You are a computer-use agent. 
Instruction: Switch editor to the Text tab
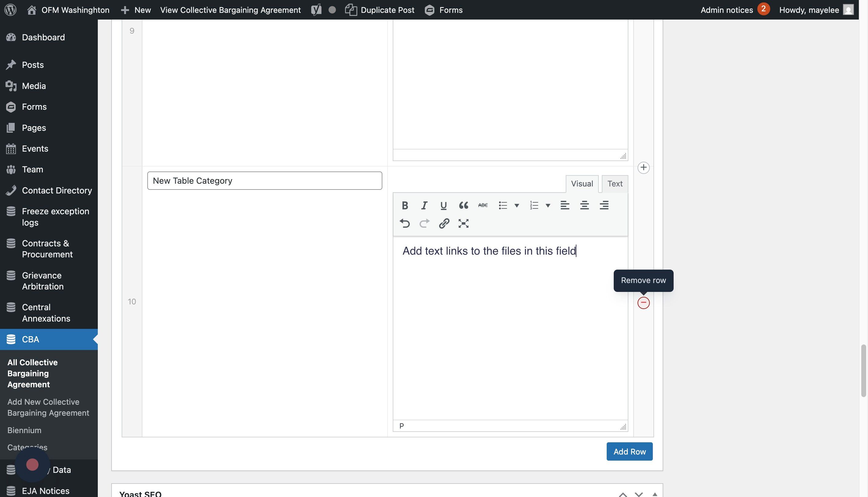[615, 184]
